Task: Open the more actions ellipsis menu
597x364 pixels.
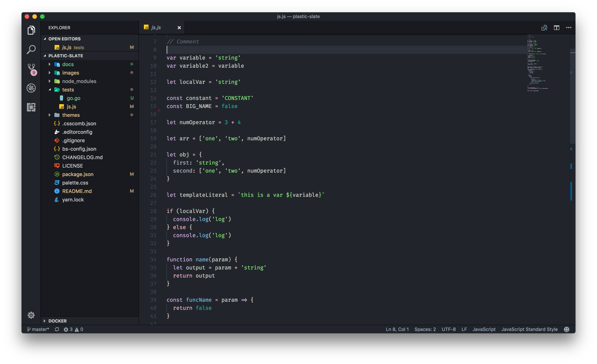Action: 568,28
